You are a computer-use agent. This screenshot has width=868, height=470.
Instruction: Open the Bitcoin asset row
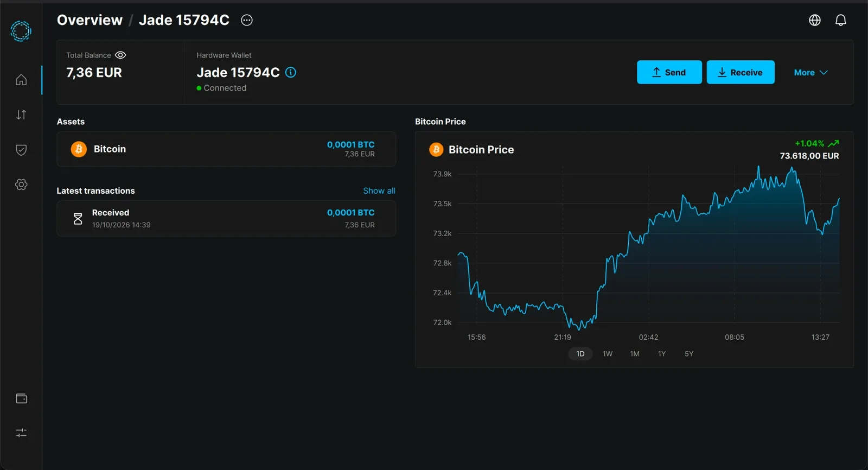click(x=226, y=149)
